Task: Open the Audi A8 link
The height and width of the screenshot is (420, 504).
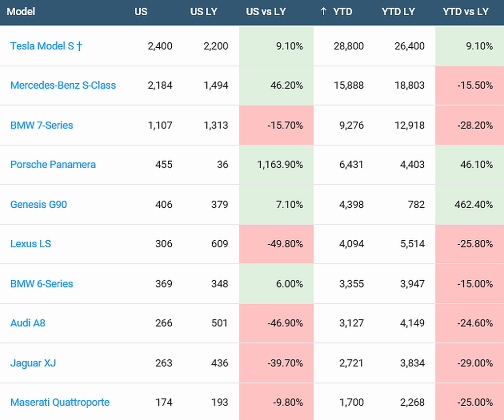Action: coord(28,323)
